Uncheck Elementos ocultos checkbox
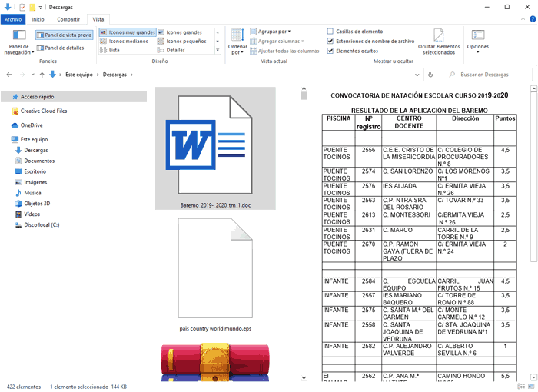 click(x=330, y=51)
